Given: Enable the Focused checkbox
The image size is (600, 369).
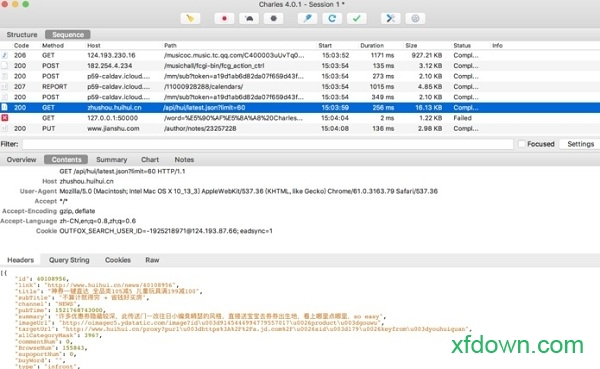Looking at the screenshot, I should (522, 144).
